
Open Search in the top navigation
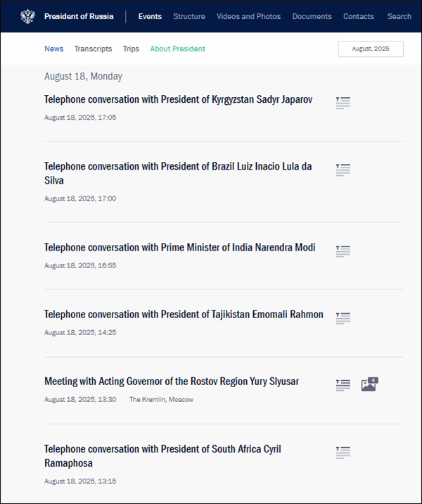[x=399, y=16]
